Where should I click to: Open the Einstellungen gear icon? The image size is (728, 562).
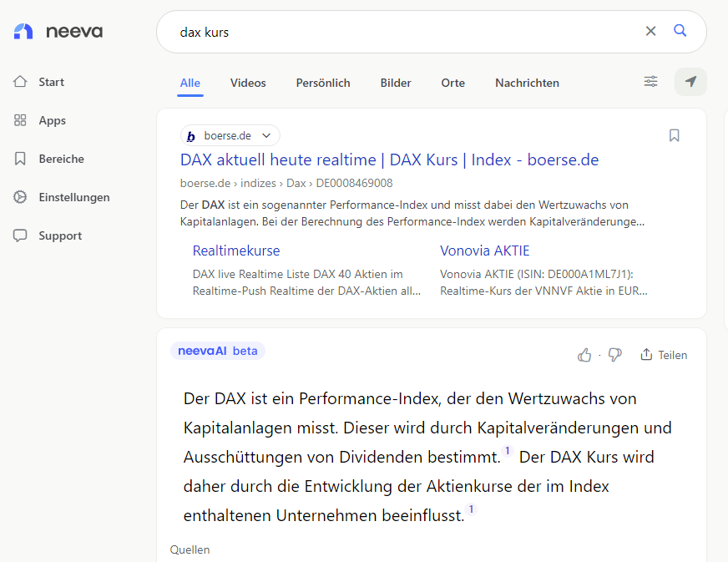(20, 197)
